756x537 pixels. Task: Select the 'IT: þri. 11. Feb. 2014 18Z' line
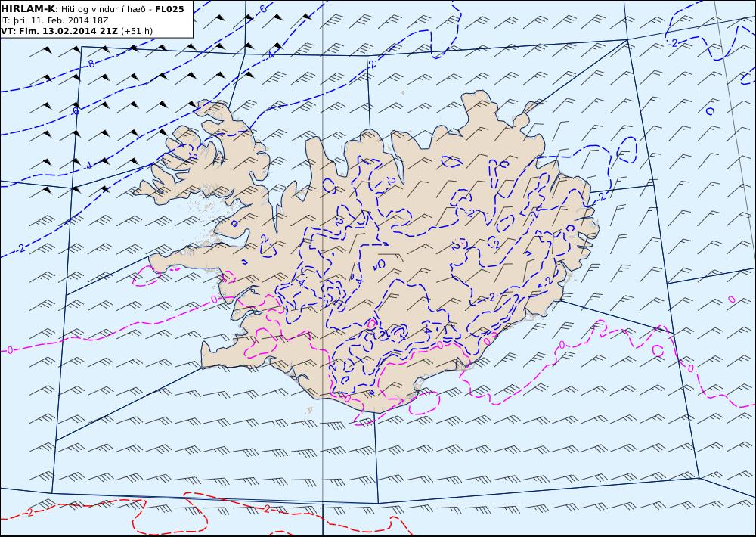pyautogui.click(x=54, y=20)
